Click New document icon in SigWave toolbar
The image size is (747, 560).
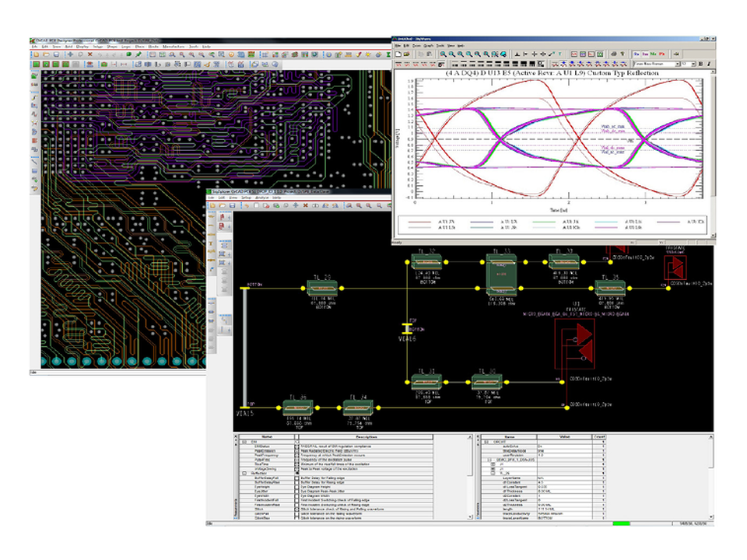click(x=398, y=54)
